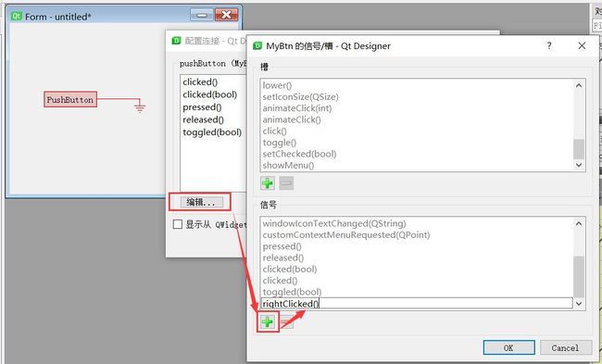Select animateClick(int) slot

(297, 108)
